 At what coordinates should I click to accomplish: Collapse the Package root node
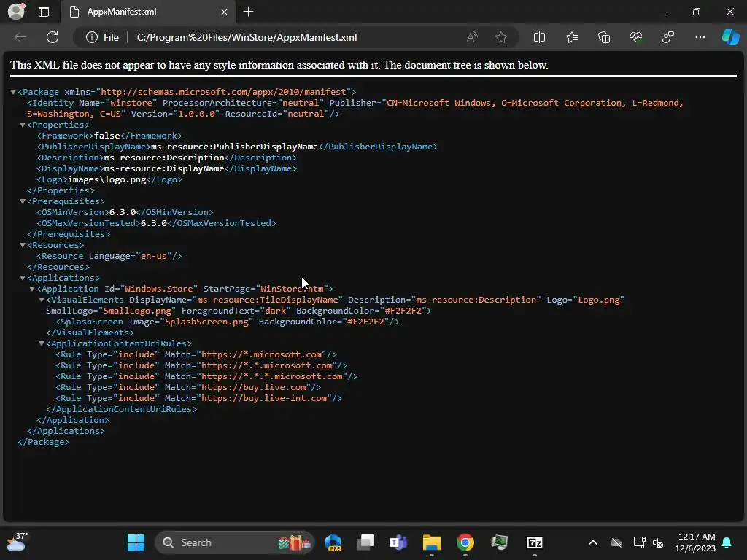tap(13, 92)
